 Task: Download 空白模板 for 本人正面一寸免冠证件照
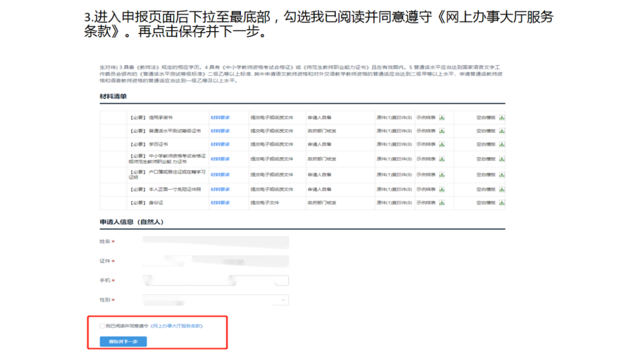click(501, 189)
